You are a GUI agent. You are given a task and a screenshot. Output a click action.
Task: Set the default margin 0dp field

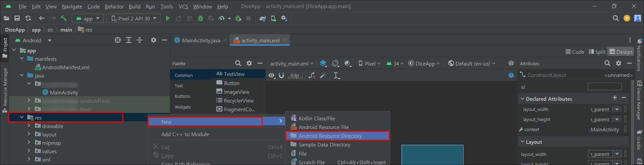(295, 75)
